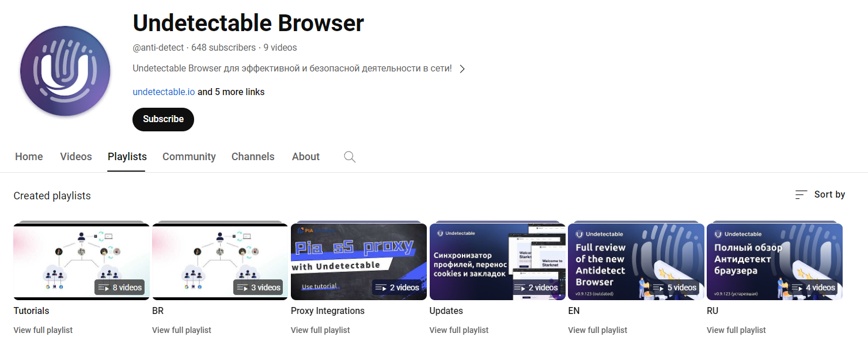Expand the and 5 more links section

pos(231,92)
